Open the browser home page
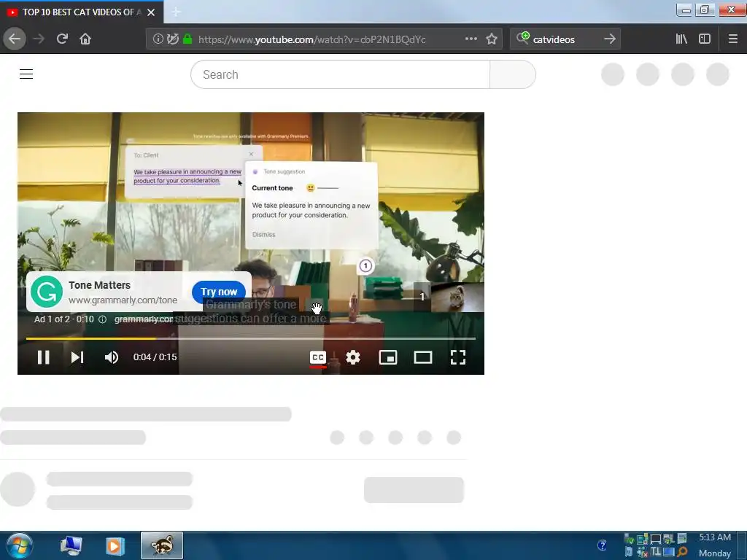 point(85,39)
